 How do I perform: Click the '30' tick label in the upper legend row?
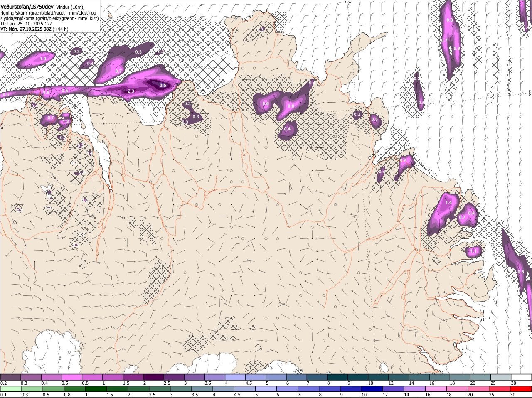513,383
